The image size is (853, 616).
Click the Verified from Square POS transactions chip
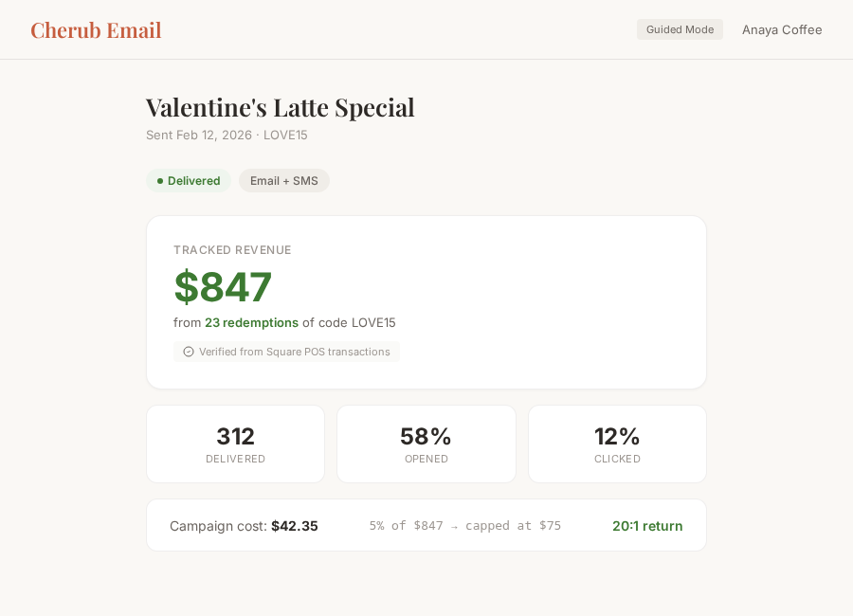pyautogui.click(x=286, y=352)
